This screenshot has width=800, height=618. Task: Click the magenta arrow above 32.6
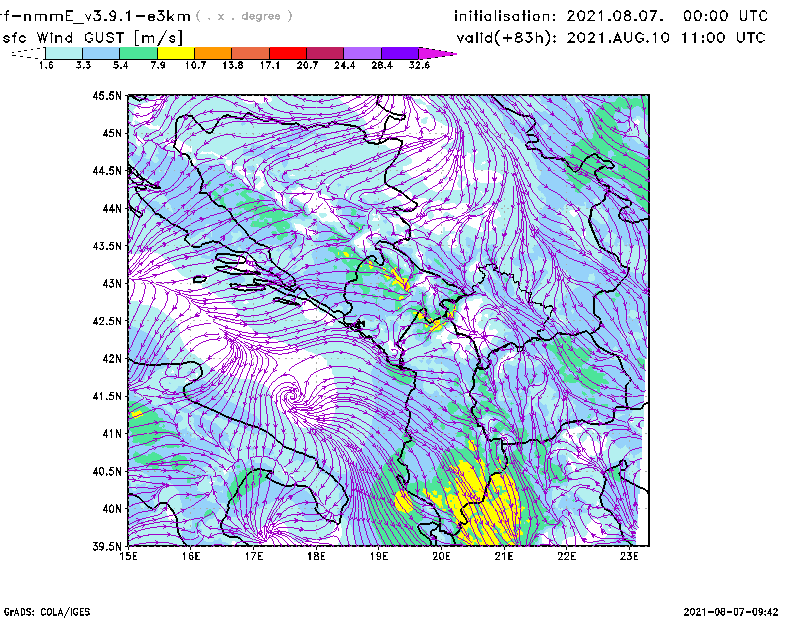pos(437,53)
